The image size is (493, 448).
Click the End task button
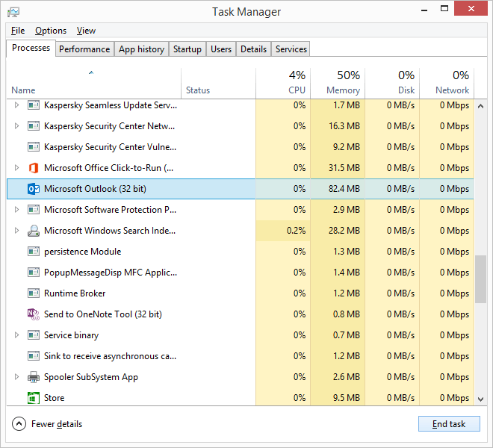[449, 424]
